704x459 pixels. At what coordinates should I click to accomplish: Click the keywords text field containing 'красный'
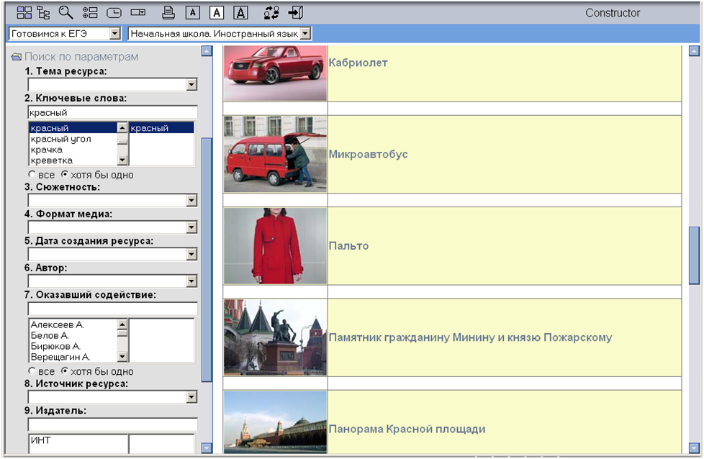click(x=112, y=113)
